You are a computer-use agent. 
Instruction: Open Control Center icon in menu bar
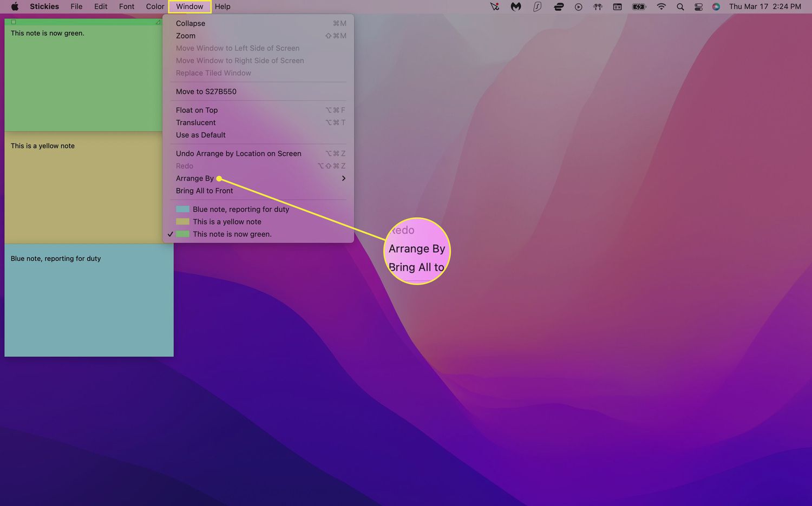(x=698, y=6)
